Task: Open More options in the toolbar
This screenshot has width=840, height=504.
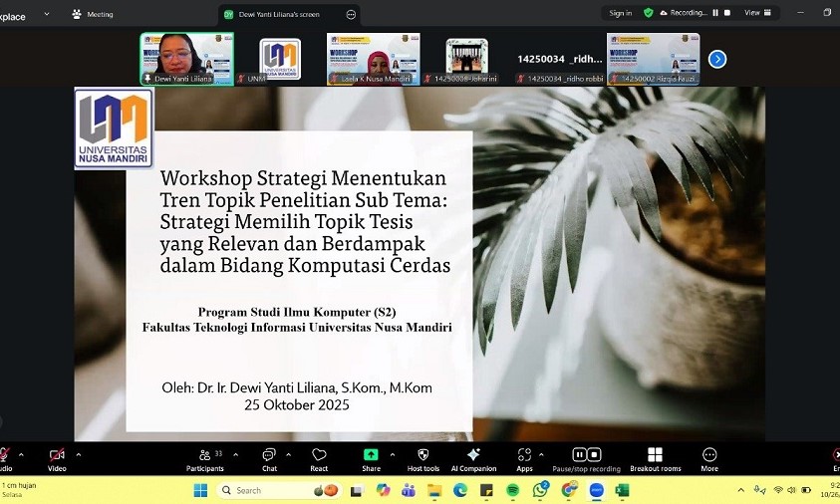Action: pyautogui.click(x=709, y=458)
